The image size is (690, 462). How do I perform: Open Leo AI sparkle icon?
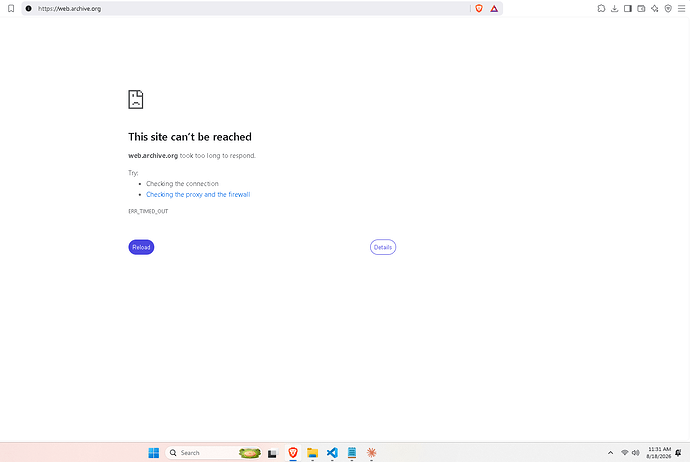point(655,8)
